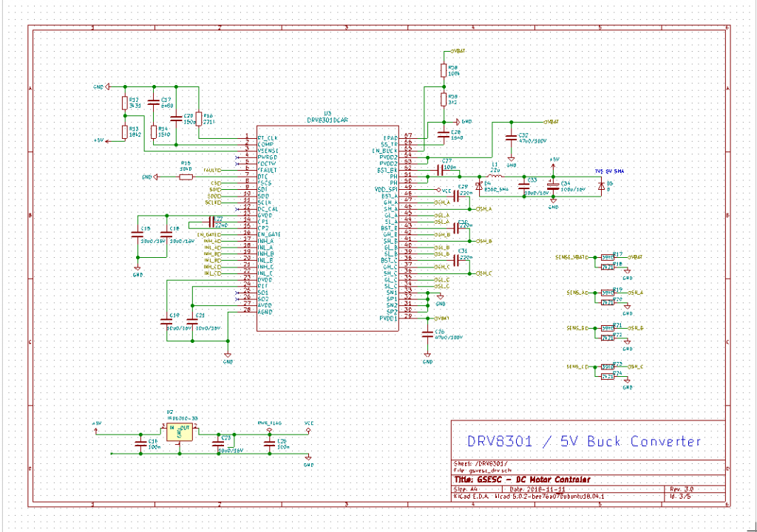Screen dimensions: 757x532
Task: Select the C34 polarized capacitor symbol
Action: [x=553, y=186]
